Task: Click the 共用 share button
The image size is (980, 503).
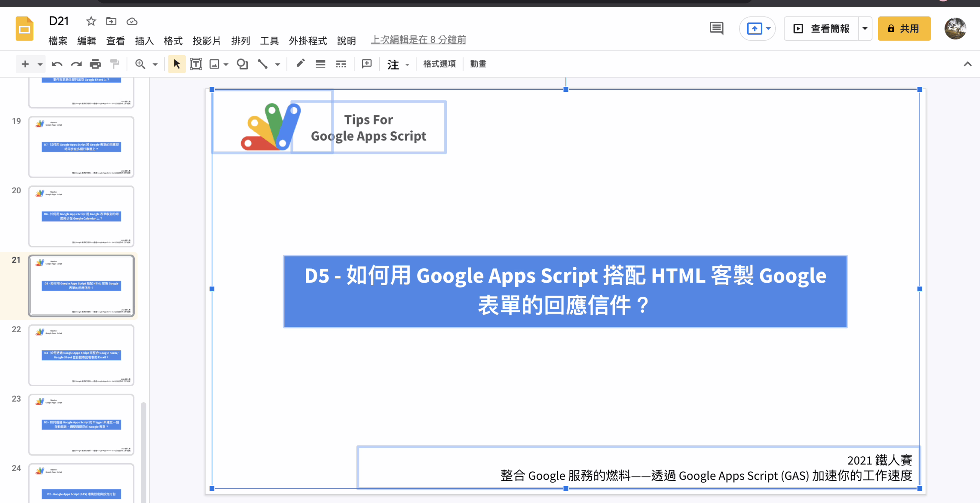Action: click(x=904, y=29)
